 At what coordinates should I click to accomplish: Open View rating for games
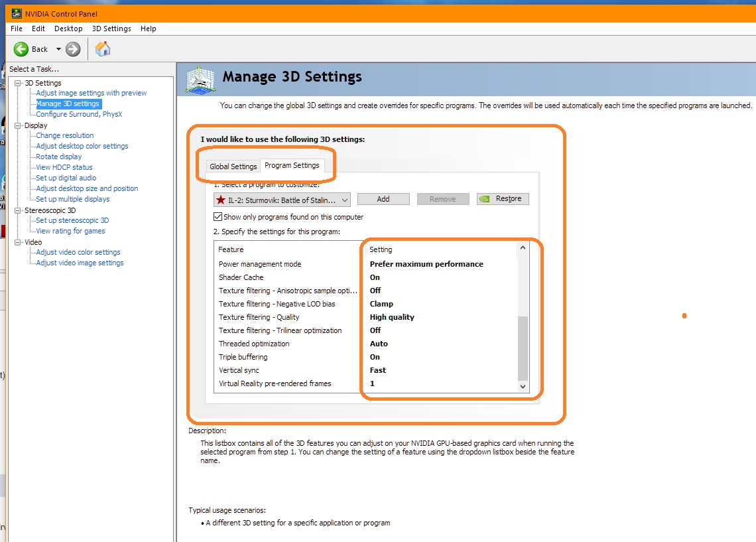(x=70, y=231)
